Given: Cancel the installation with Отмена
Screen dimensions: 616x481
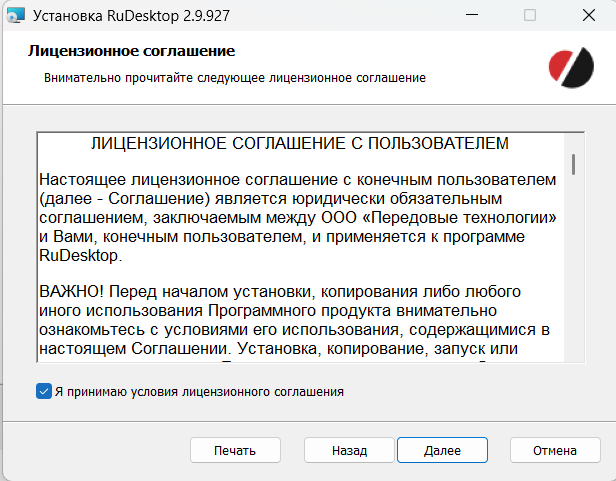Looking at the screenshot, I should (x=554, y=450).
